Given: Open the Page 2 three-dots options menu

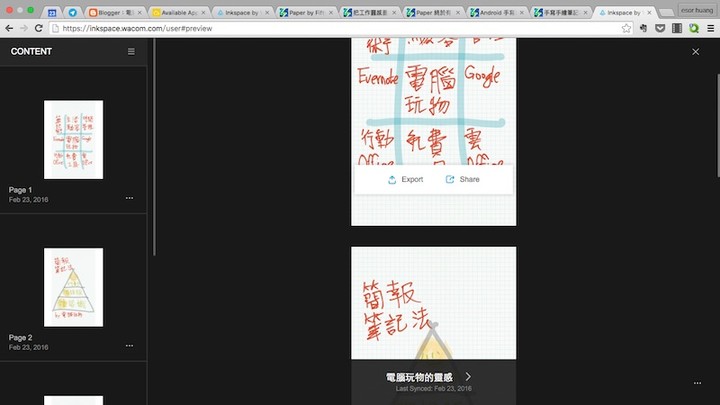Looking at the screenshot, I should (129, 346).
